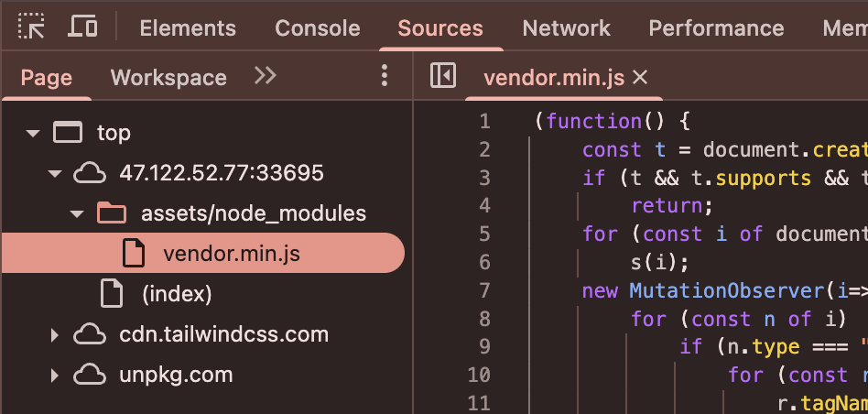Collapse the assets/node_modules folder arrow
Image resolution: width=868 pixels, height=414 pixels.
pos(77,214)
